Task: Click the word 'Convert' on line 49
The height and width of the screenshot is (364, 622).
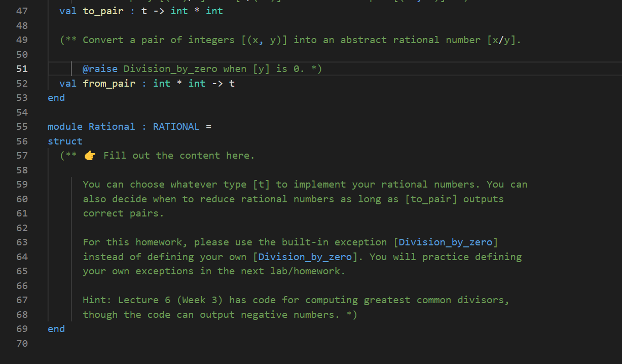Action: point(103,40)
